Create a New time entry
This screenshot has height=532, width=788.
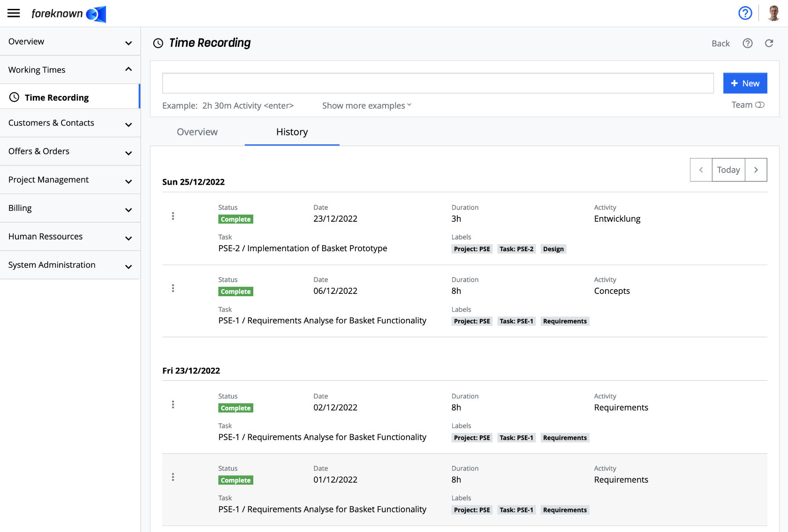tap(745, 83)
